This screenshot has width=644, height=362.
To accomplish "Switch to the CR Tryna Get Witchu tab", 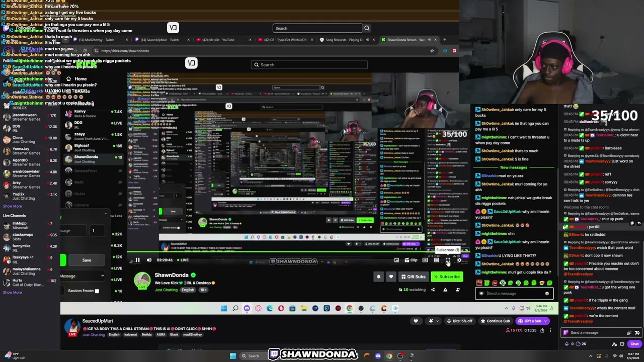I will (286, 40).
